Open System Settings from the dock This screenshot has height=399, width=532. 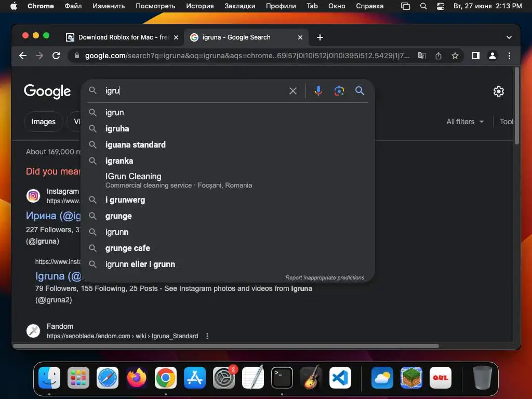pyautogui.click(x=224, y=378)
